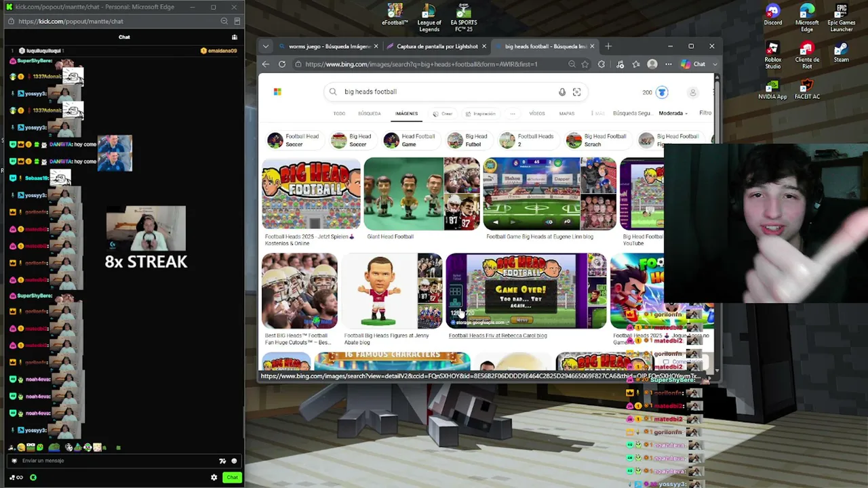Click the Bing address bar URL
This screenshot has width=868, height=488.
pyautogui.click(x=421, y=64)
